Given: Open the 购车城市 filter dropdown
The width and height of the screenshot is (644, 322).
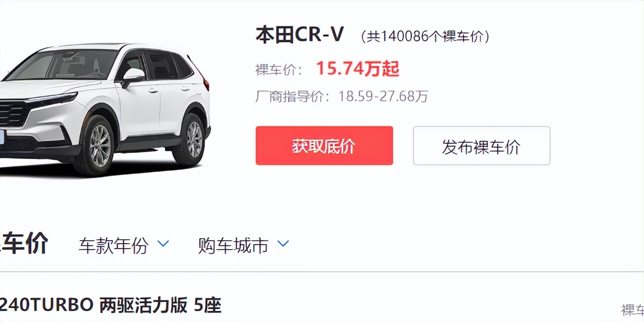Looking at the screenshot, I should tap(244, 245).
